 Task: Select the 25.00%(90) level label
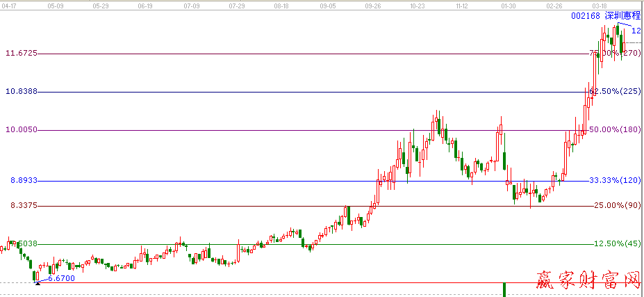click(616, 205)
